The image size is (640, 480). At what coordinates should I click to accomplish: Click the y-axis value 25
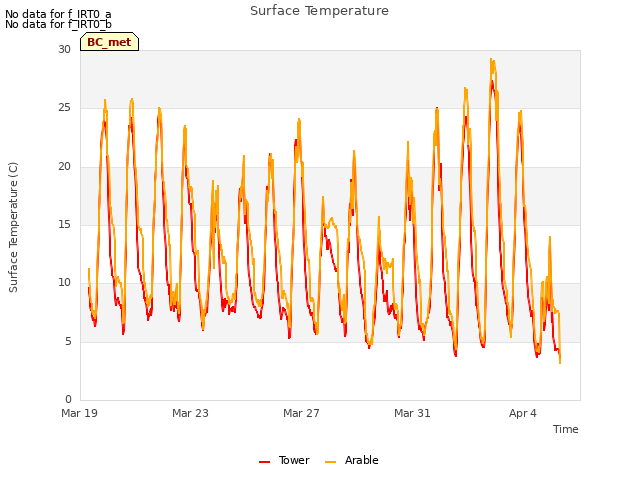[64, 108]
